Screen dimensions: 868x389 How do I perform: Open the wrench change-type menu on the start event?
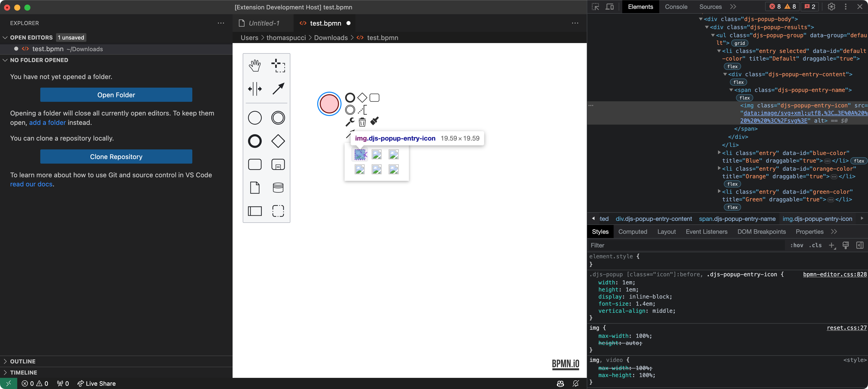[350, 122]
